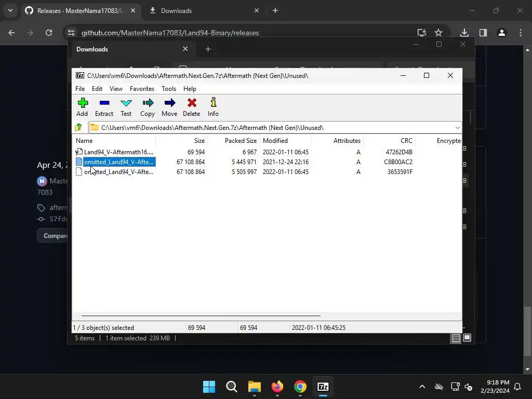This screenshot has height=399, width=532.
Task: Expand the 7-Zip address path dropdown
Action: [x=457, y=128]
